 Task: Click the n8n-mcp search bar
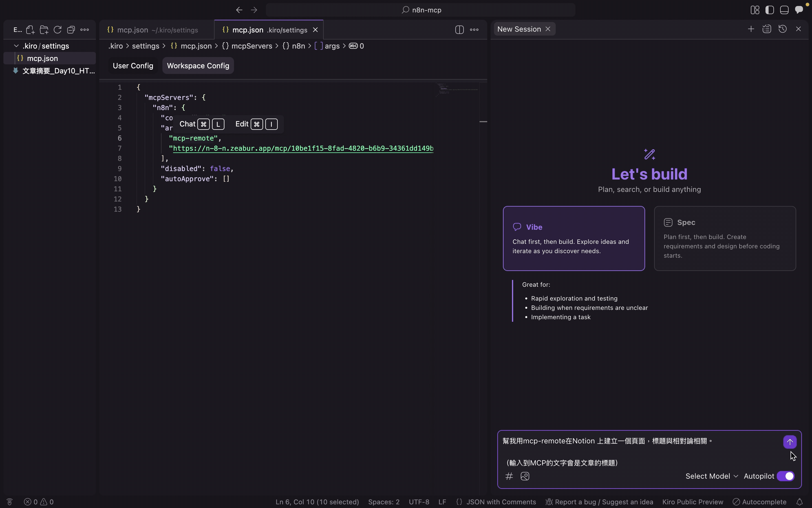click(420, 10)
